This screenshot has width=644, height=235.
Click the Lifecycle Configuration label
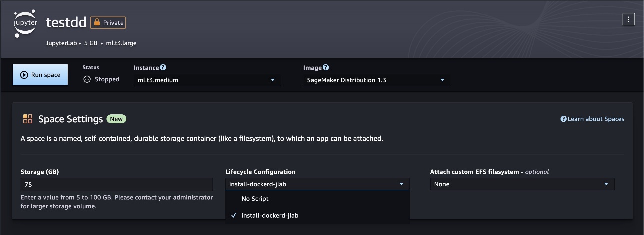260,172
